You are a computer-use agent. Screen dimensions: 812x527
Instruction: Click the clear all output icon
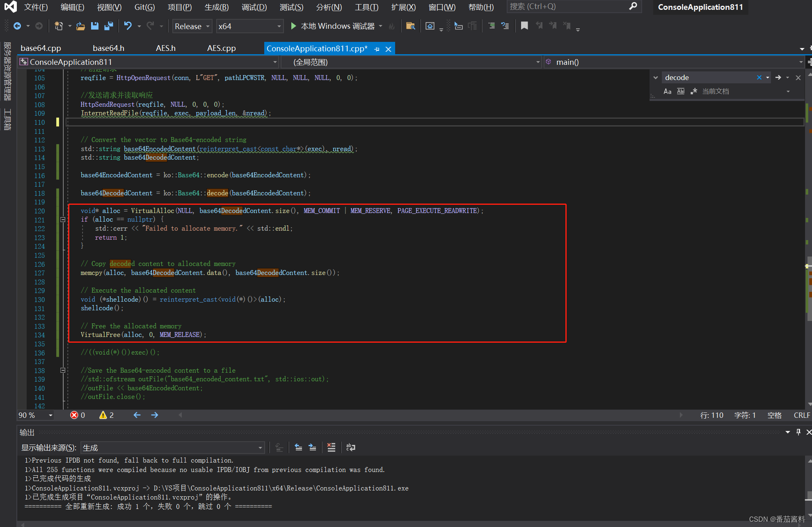pyautogui.click(x=332, y=447)
